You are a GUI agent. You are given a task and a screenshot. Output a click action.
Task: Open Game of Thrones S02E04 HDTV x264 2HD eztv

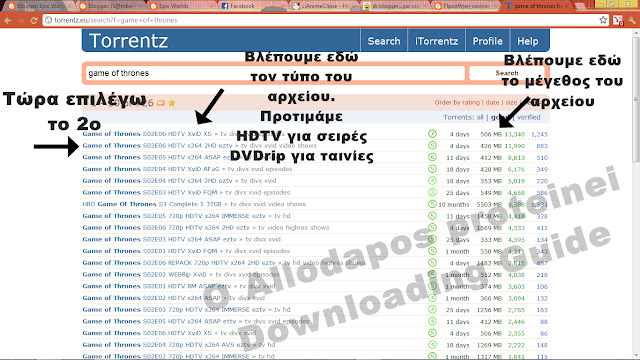point(157,180)
